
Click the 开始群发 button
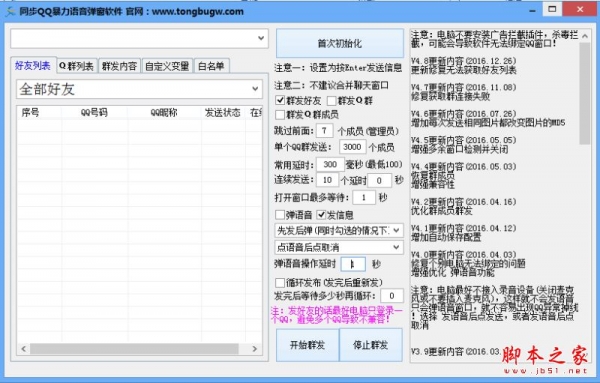(x=308, y=345)
